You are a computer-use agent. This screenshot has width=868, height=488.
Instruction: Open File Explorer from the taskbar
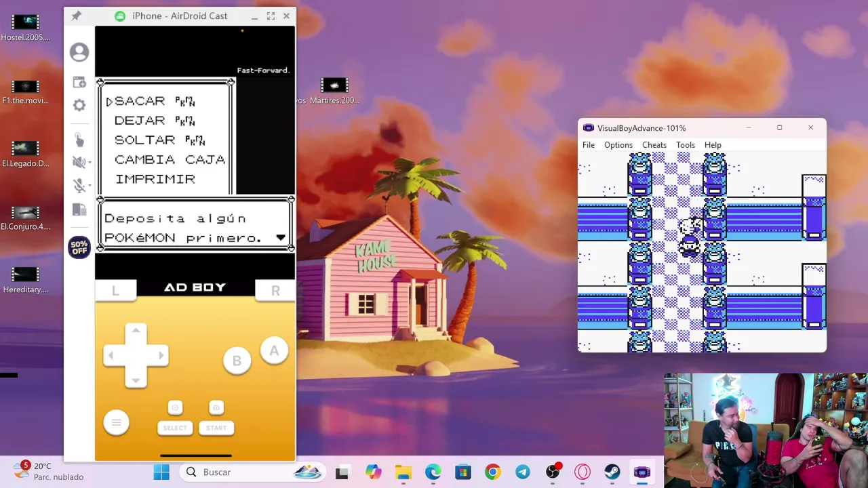(403, 472)
